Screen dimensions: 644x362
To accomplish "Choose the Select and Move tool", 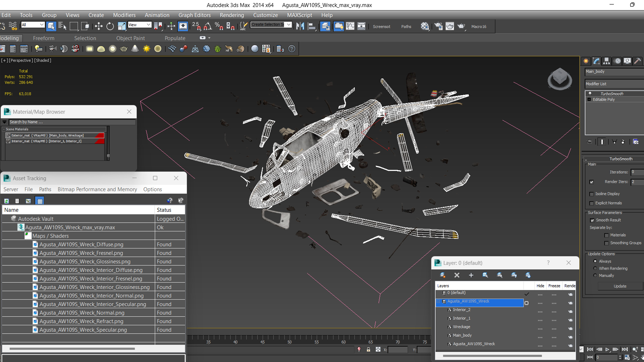I will 99,26.
